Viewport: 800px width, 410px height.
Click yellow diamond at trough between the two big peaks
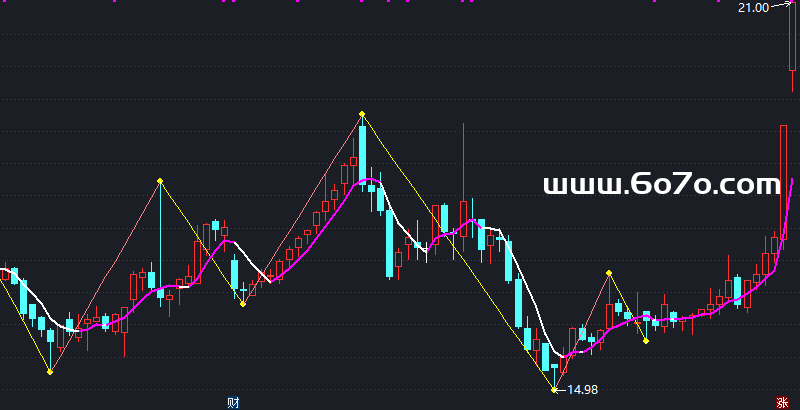click(x=242, y=304)
